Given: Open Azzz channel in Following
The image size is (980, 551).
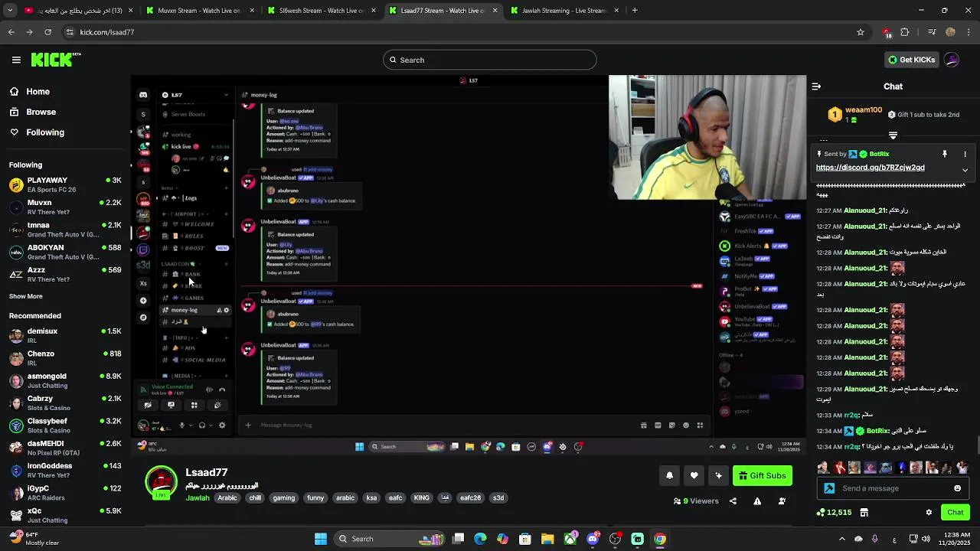Looking at the screenshot, I should coord(65,274).
